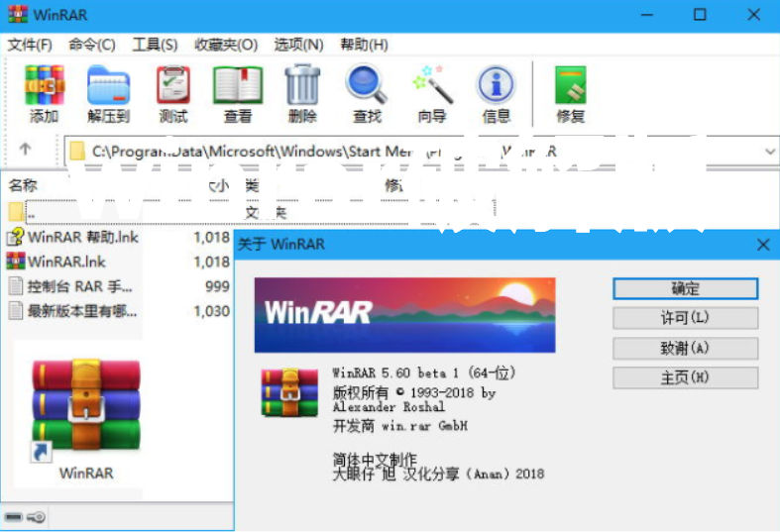
Task: Open the 文件(F) menu
Action: pos(30,45)
